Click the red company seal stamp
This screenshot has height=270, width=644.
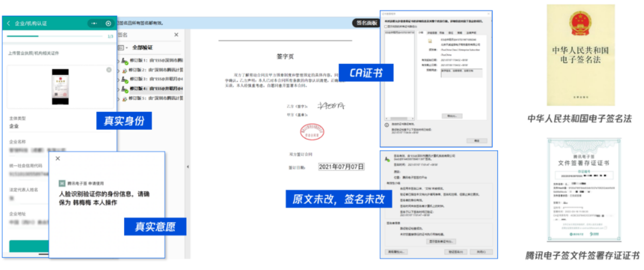click(x=312, y=133)
